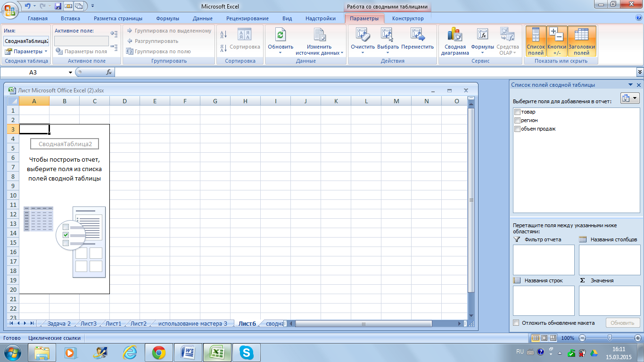Viewport: 644px width, 362px height.
Task: Open Skype from the taskbar
Action: coord(247,353)
